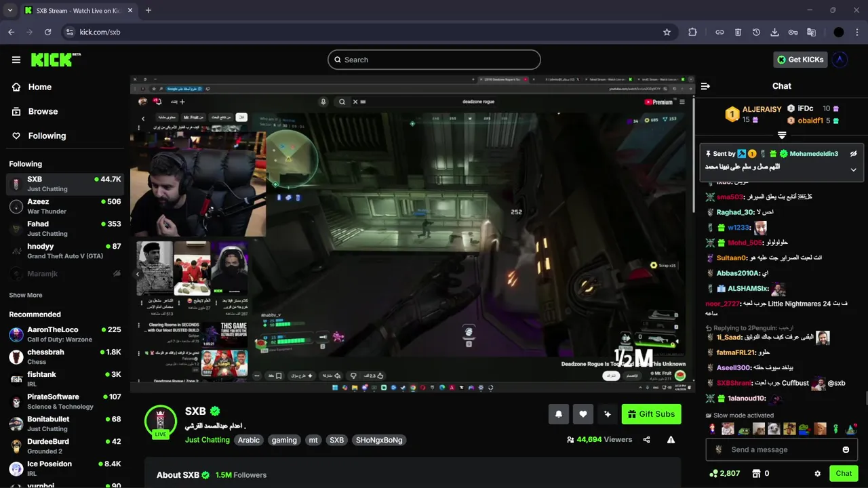Open the chessbrah recommended channel

(x=65, y=357)
